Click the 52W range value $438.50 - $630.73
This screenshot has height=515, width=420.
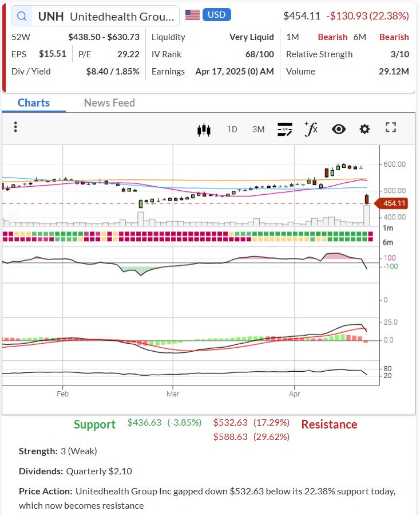tap(104, 37)
